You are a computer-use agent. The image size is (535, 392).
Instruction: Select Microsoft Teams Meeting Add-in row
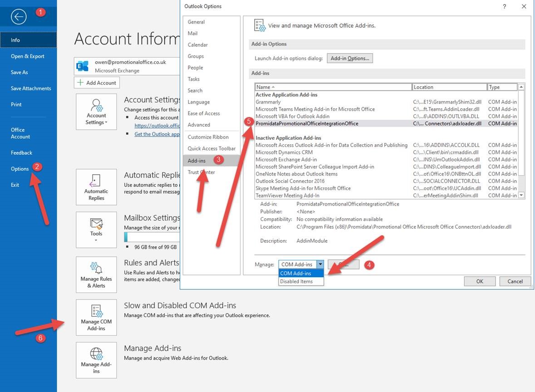click(386, 109)
